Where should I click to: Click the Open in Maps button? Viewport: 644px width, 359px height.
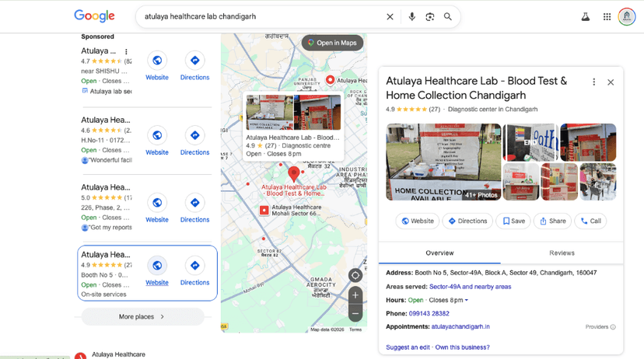tap(332, 43)
